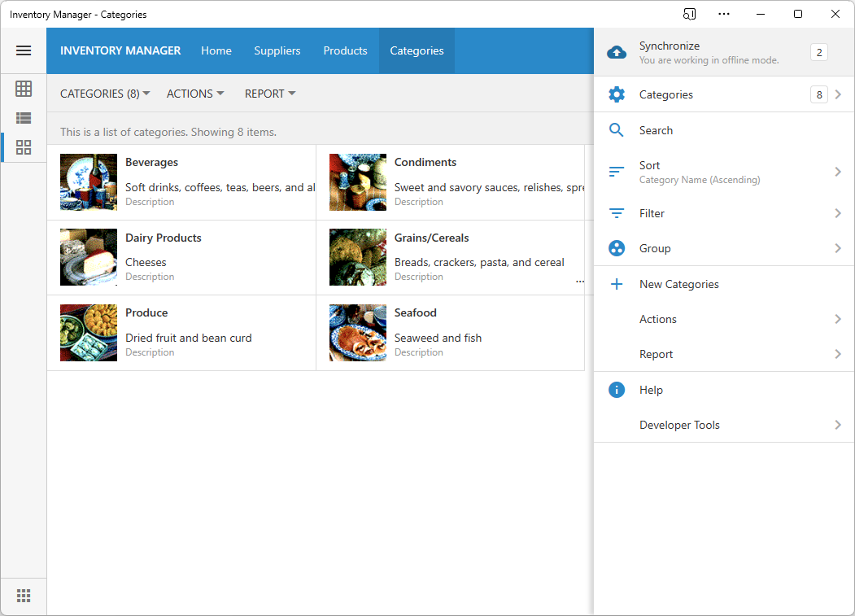The image size is (855, 616).
Task: Open the CATEGORIES (8) dropdown
Action: (x=105, y=94)
